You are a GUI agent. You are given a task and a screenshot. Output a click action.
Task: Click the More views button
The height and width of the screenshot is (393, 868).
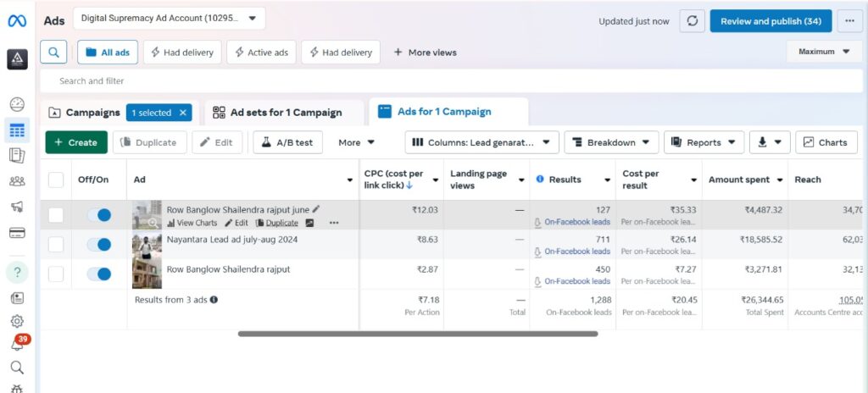[x=426, y=52]
